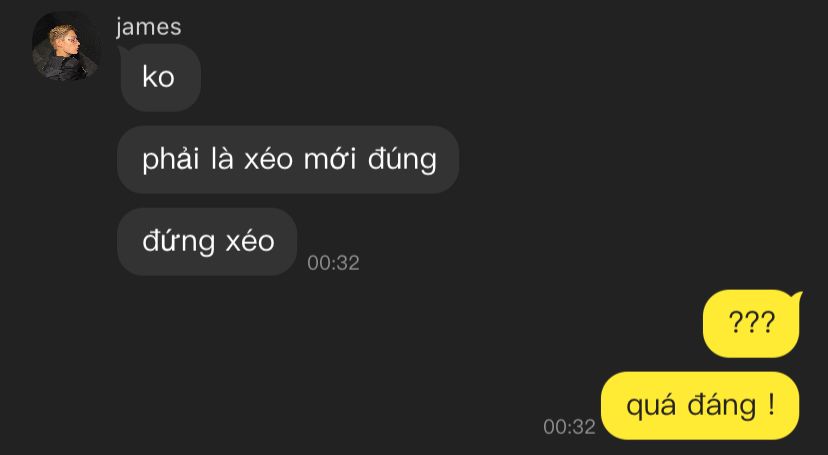The image size is (828, 455).
Task: Select the yellow "???" message bubble
Action: pos(752,324)
